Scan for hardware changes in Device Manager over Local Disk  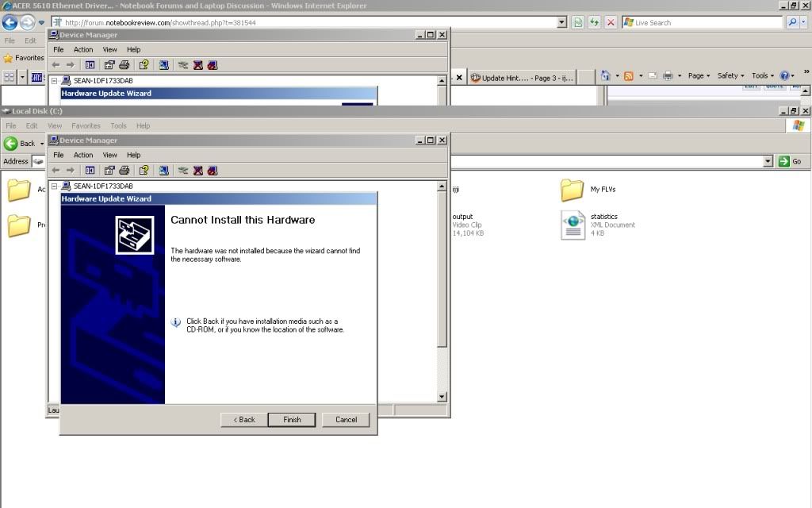(163, 171)
